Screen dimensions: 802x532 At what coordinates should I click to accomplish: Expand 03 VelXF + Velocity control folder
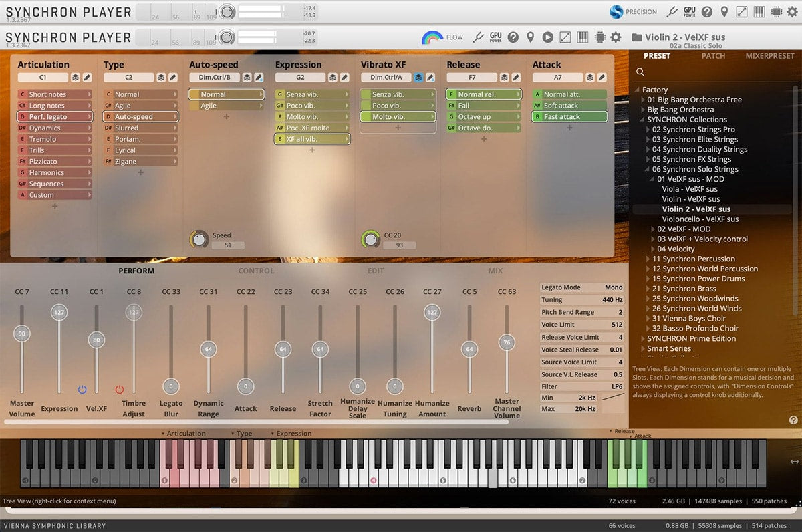653,239
